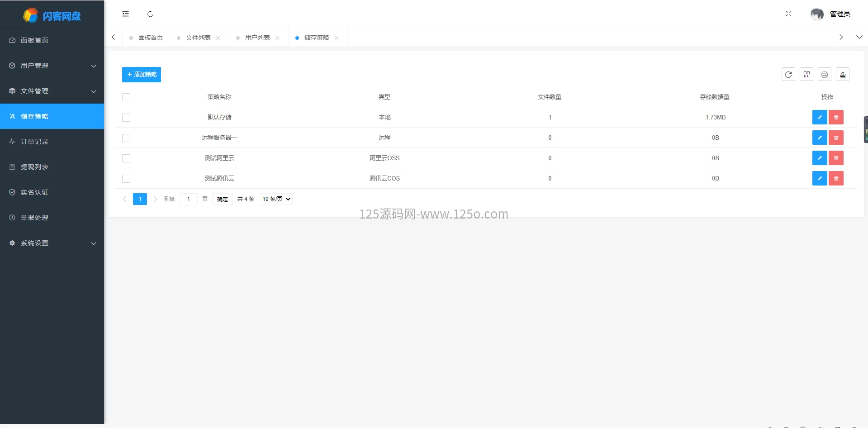
Task: Expand the 系统设置 sidebar menu
Action: tap(52, 243)
